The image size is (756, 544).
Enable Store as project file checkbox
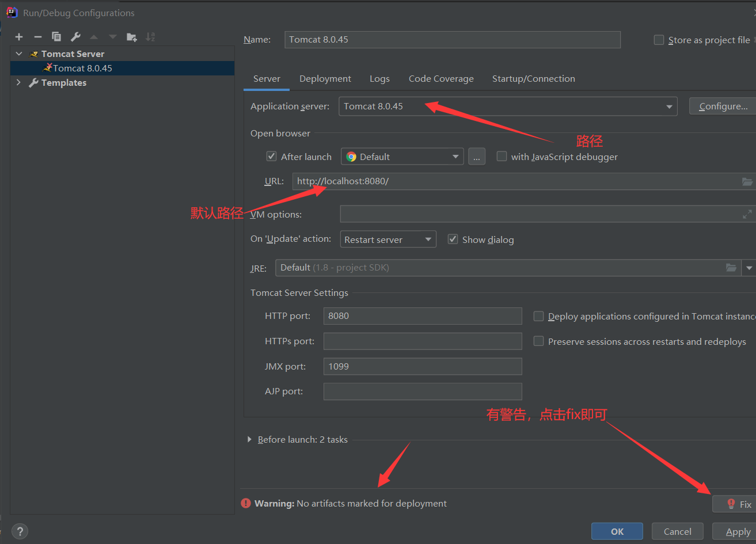pyautogui.click(x=659, y=40)
